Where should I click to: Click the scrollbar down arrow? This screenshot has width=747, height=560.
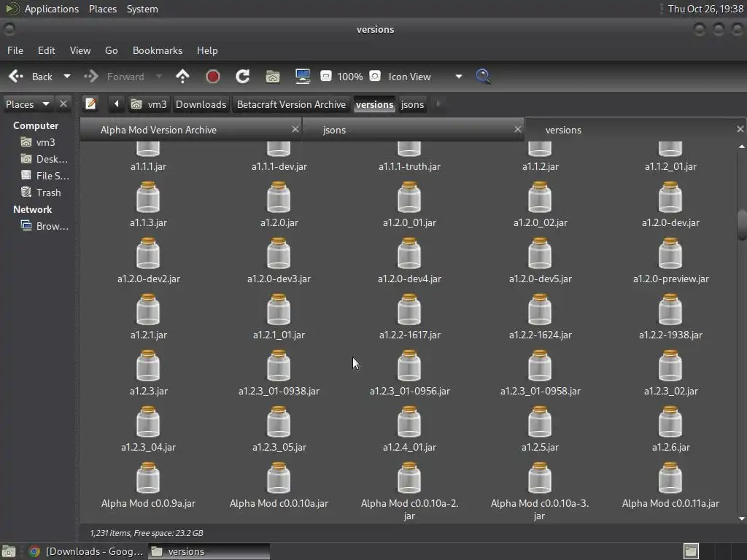click(x=742, y=519)
